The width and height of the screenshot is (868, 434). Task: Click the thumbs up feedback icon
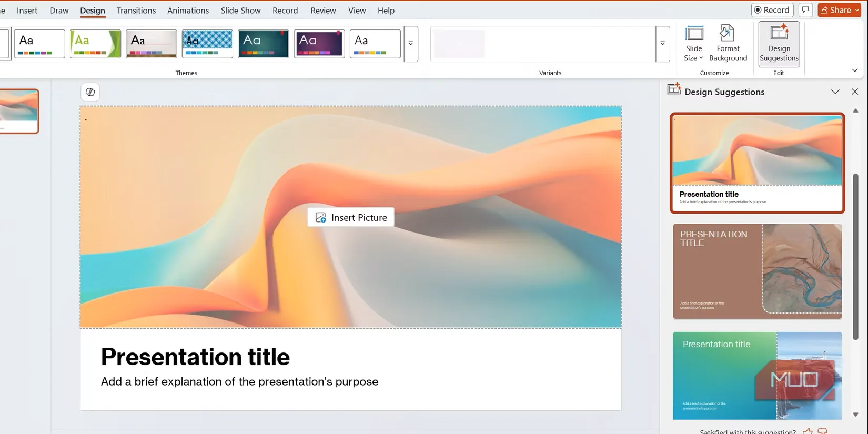[x=808, y=431]
